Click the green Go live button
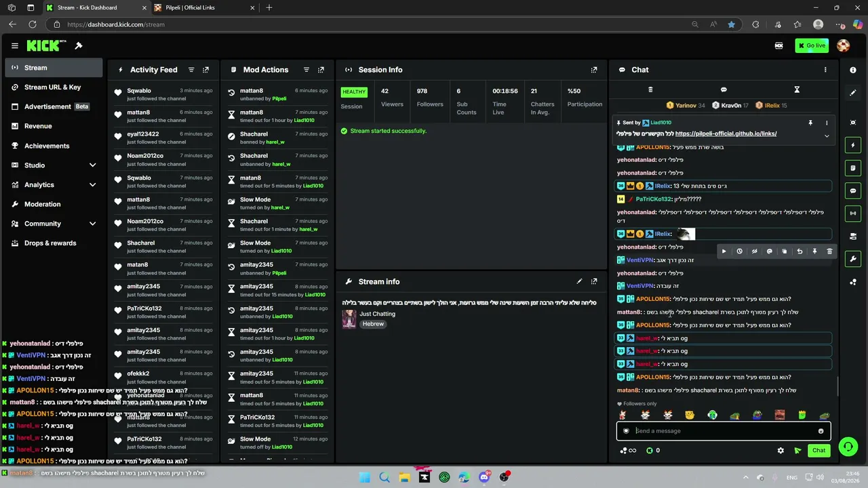Viewport: 868px width, 488px height. pyautogui.click(x=812, y=46)
